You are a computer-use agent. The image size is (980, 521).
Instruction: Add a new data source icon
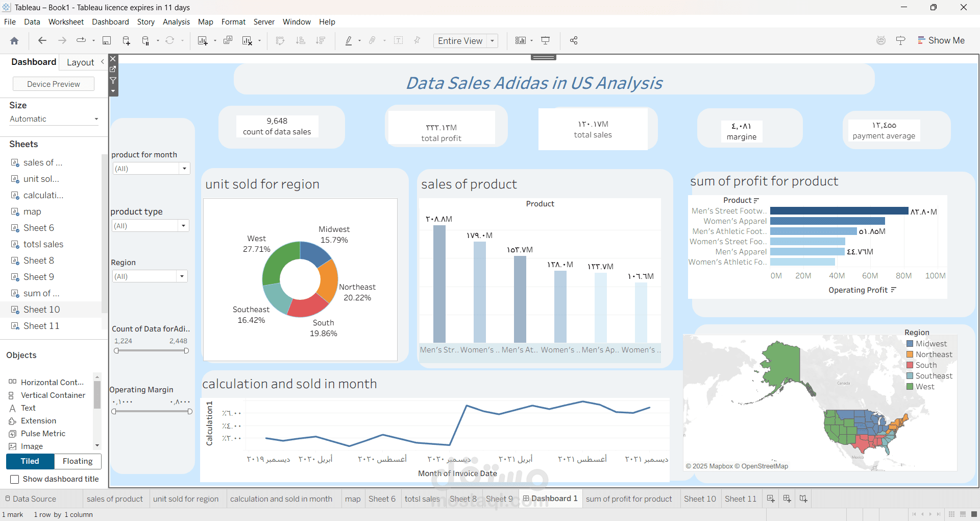pyautogui.click(x=126, y=41)
